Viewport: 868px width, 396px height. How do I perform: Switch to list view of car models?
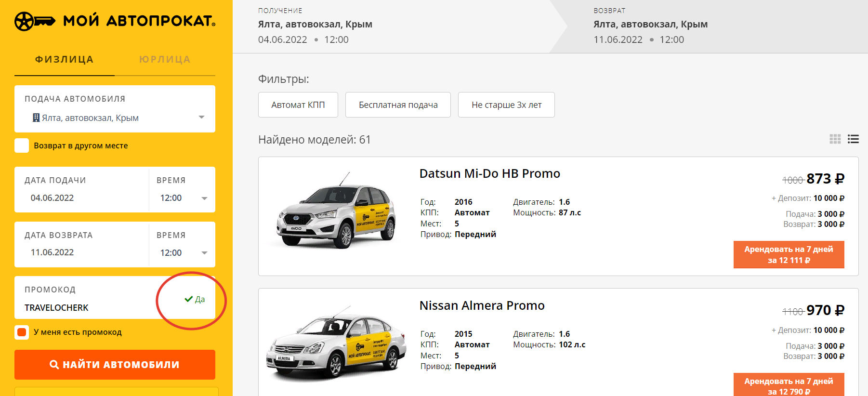[x=853, y=139]
